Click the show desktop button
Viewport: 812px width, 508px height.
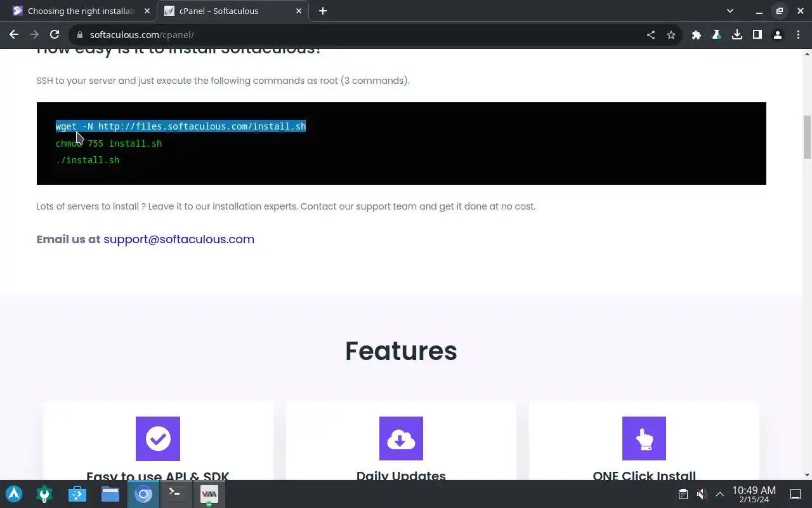(x=795, y=494)
